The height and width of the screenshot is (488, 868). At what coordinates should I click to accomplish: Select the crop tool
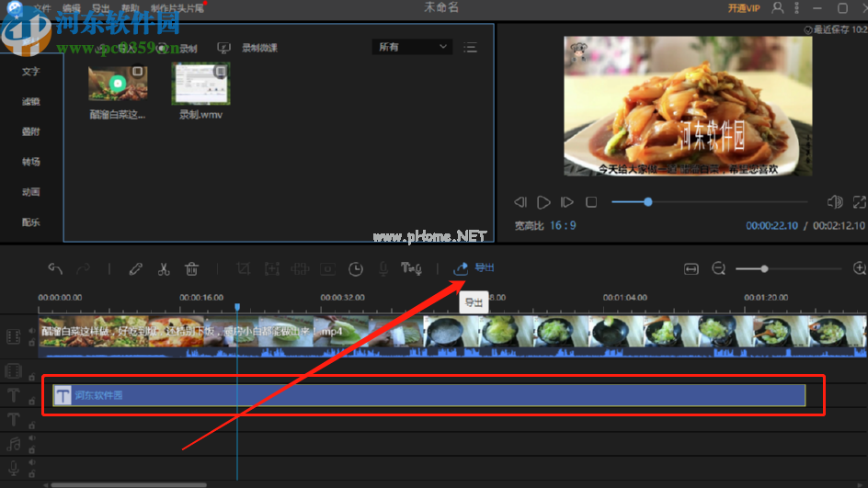click(x=243, y=269)
